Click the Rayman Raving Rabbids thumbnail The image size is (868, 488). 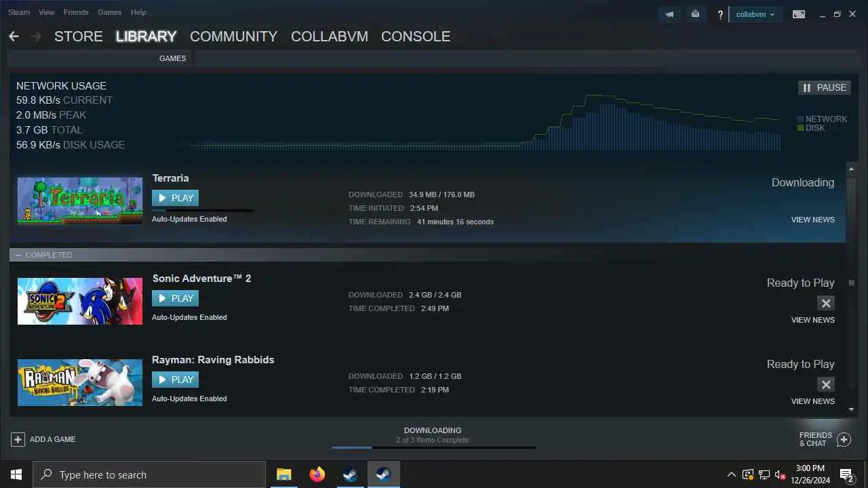pyautogui.click(x=80, y=382)
